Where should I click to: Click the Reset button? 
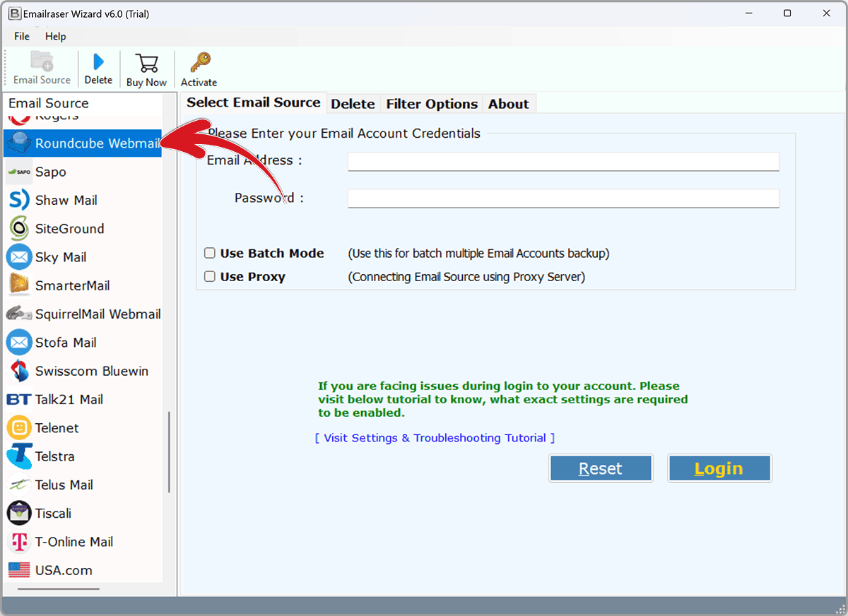click(601, 468)
